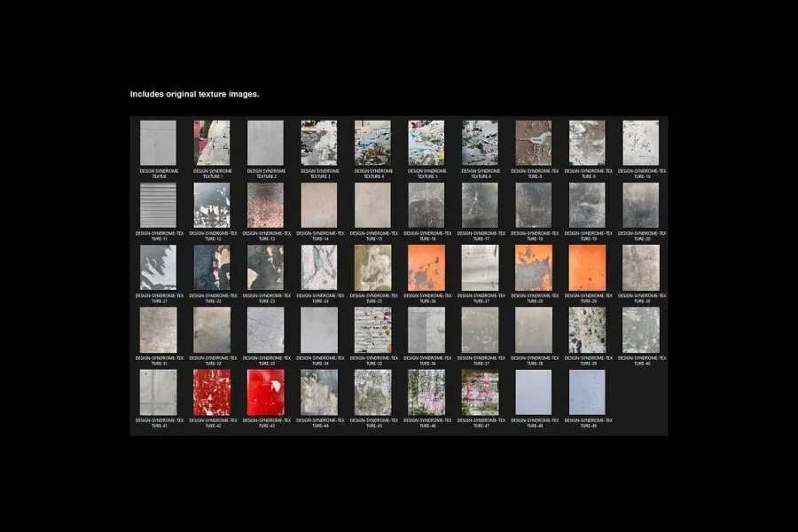The width and height of the screenshot is (798, 532).
Task: Select the DESIGN-SYNDROME-TEXTURE-22 thumbnail
Action: 212,267
